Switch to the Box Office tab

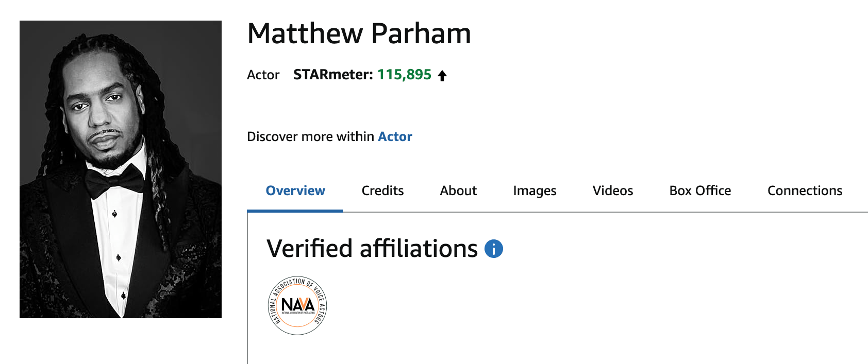point(699,190)
